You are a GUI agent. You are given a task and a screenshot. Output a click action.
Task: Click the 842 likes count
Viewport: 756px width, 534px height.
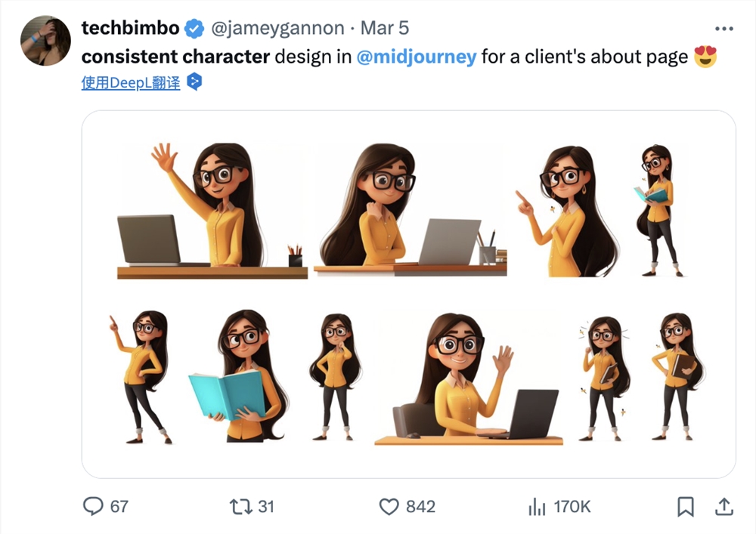tap(420, 506)
